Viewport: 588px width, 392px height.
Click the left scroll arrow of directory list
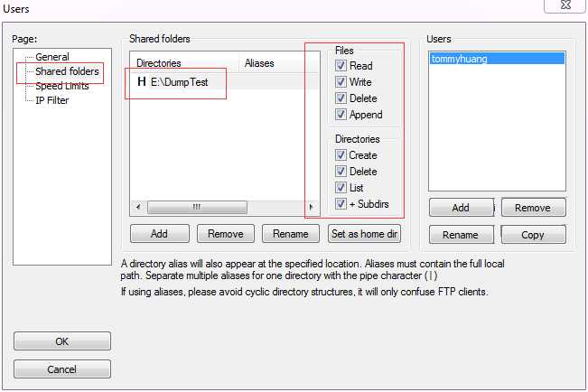(138, 207)
